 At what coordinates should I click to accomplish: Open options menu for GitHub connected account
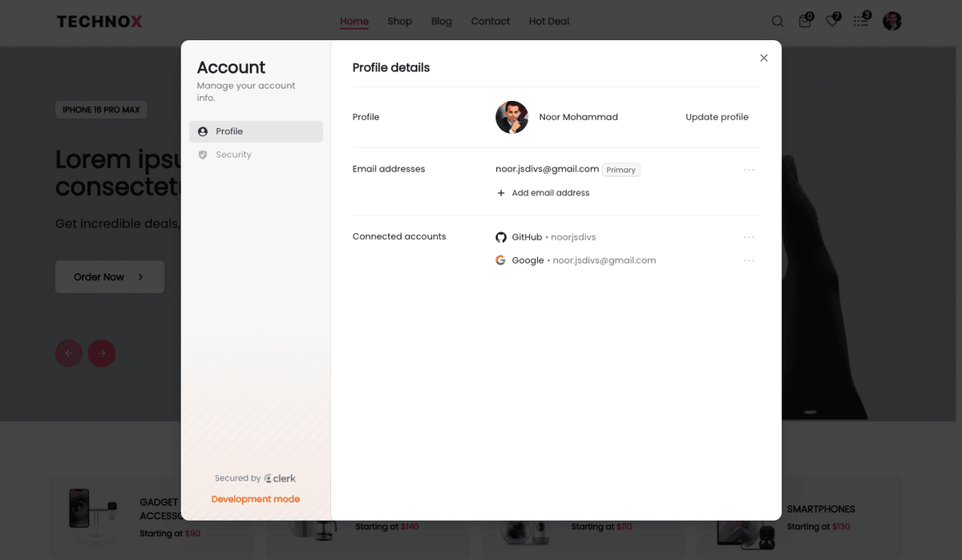[749, 237]
